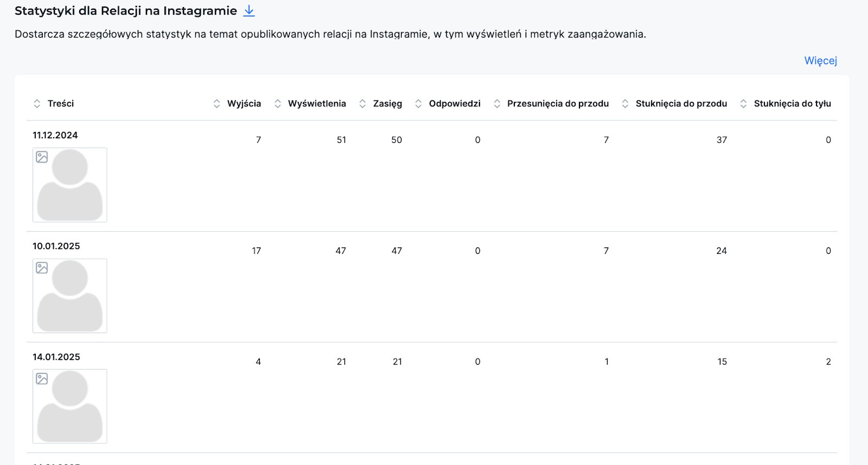Sort by Odpowiedzi column arrows
This screenshot has width=868, height=465.
point(418,104)
